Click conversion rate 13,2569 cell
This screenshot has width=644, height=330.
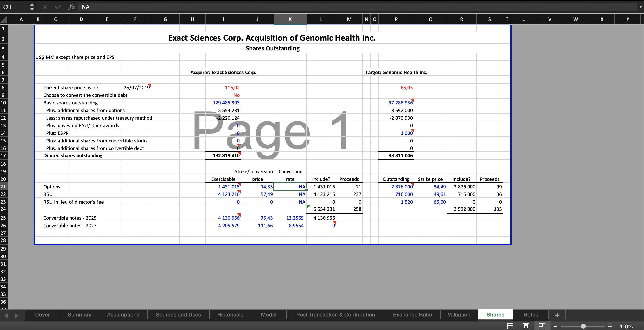[x=290, y=218]
